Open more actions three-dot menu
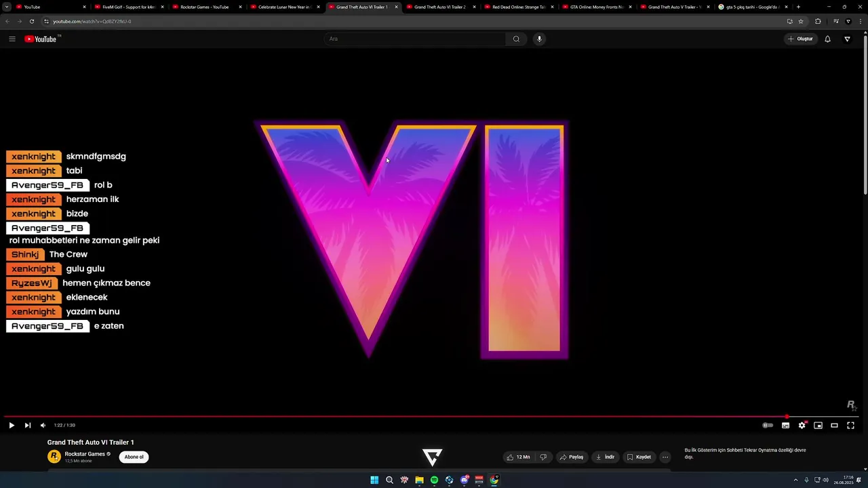This screenshot has width=868, height=488. [x=665, y=457]
